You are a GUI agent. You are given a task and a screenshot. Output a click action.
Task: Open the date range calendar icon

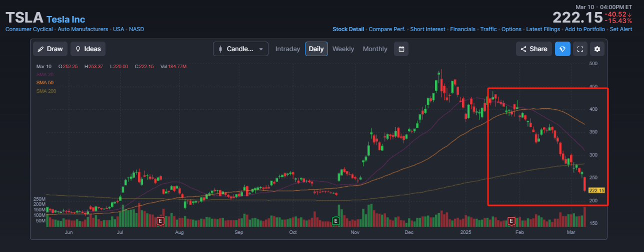pos(401,49)
